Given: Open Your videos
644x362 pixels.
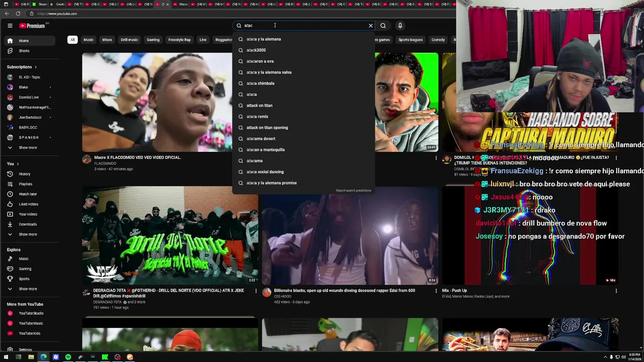Looking at the screenshot, I should 30,214.
